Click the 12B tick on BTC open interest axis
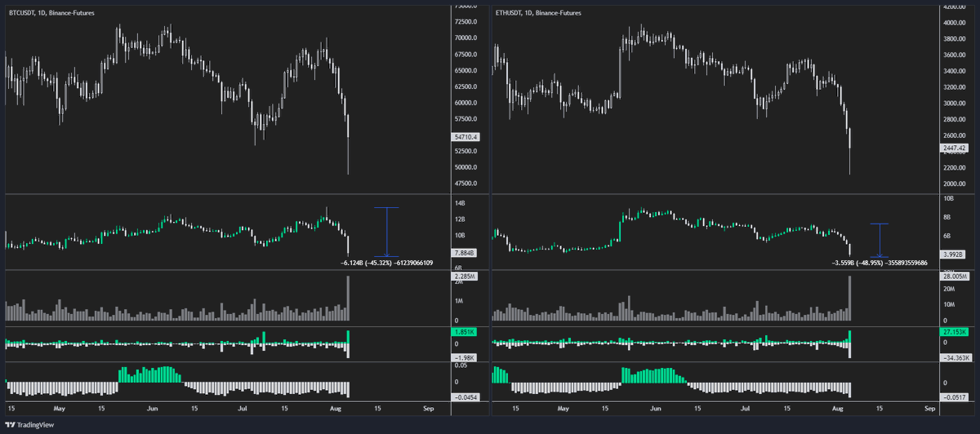The image size is (980, 434). 460,219
